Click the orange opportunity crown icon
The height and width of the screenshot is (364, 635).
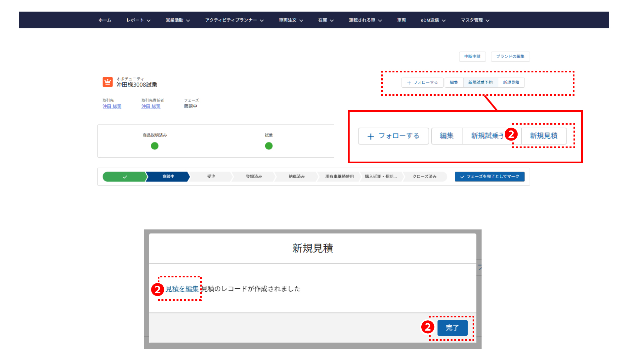107,82
